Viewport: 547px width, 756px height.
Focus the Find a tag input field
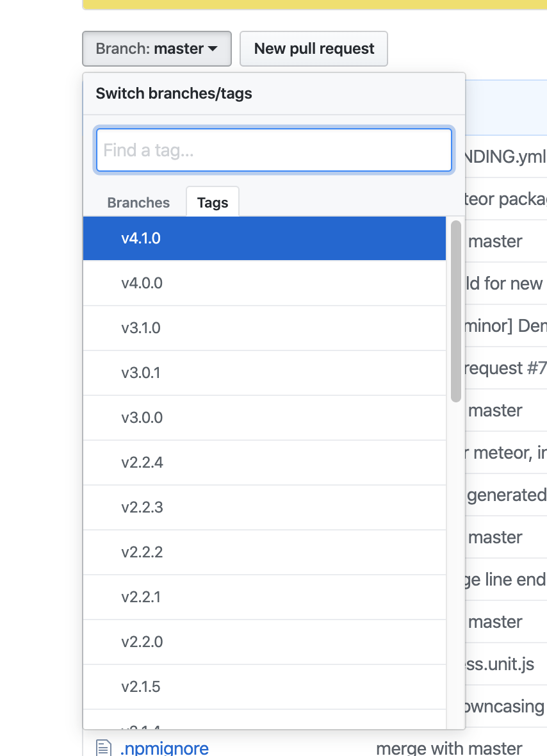pos(273,150)
